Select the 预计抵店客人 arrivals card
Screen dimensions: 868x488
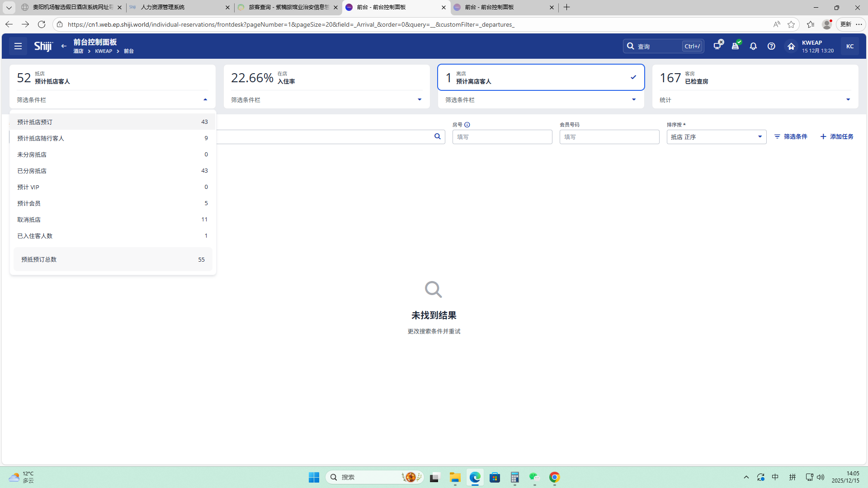pos(112,77)
